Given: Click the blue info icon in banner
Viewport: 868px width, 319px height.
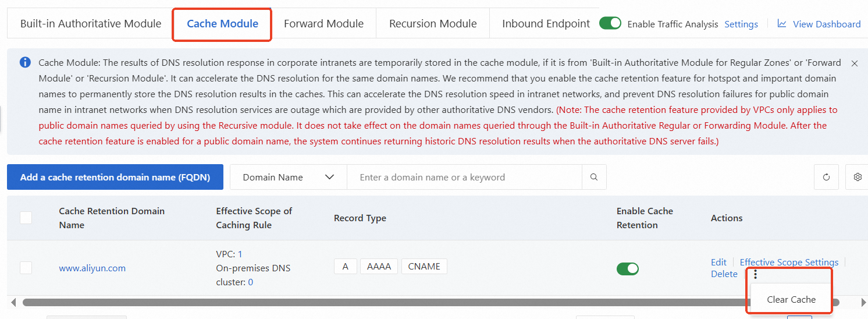Looking at the screenshot, I should [x=25, y=62].
